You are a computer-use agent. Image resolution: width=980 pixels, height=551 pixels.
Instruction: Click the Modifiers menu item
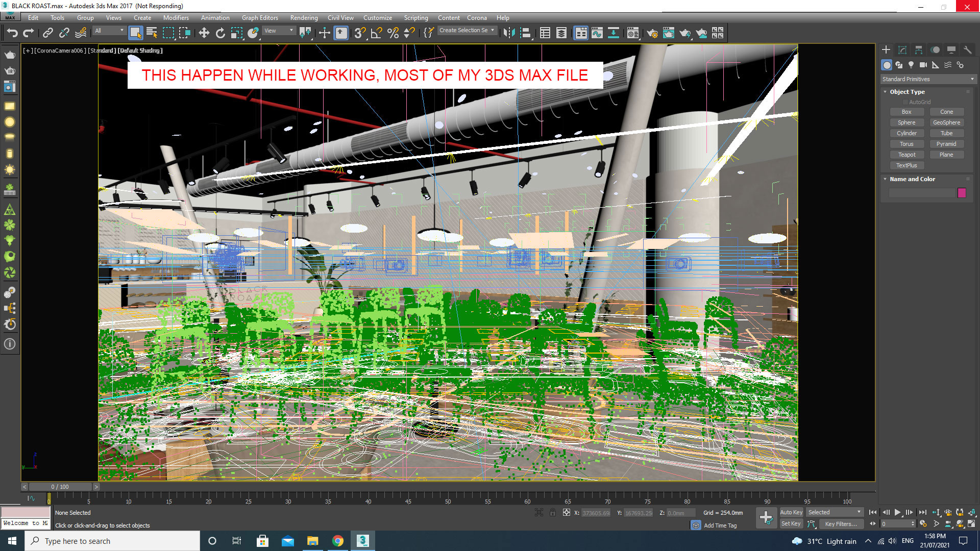click(x=176, y=17)
